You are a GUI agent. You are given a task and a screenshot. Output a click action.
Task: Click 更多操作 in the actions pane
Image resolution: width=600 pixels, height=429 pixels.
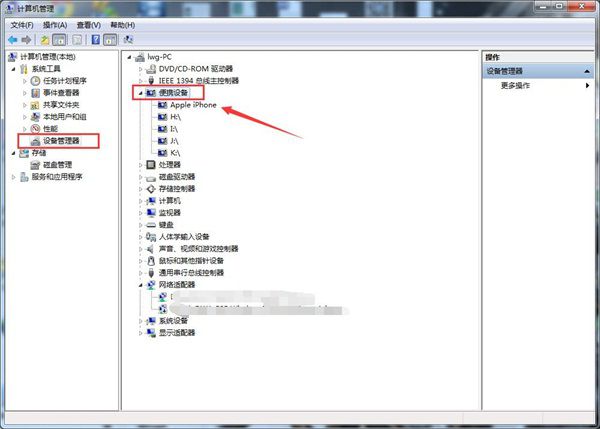pyautogui.click(x=515, y=85)
